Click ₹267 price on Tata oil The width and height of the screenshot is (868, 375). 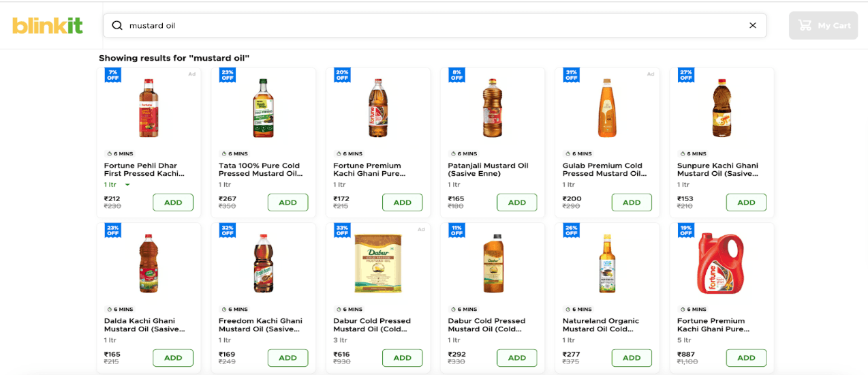tap(227, 198)
